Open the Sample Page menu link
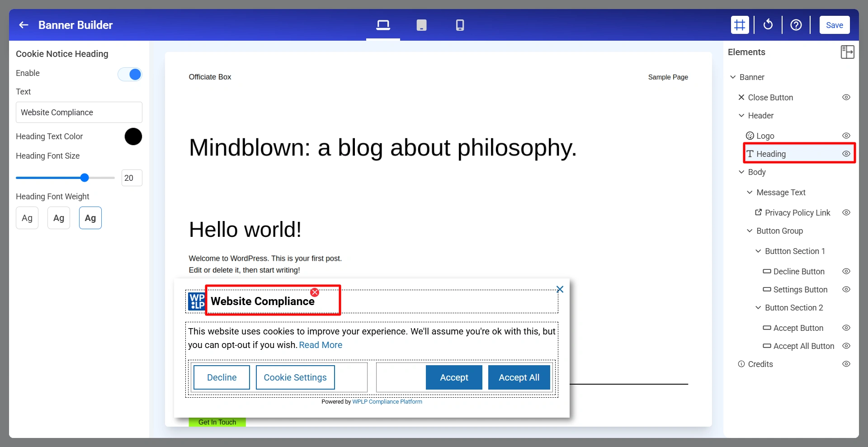The image size is (868, 447). pyautogui.click(x=668, y=77)
